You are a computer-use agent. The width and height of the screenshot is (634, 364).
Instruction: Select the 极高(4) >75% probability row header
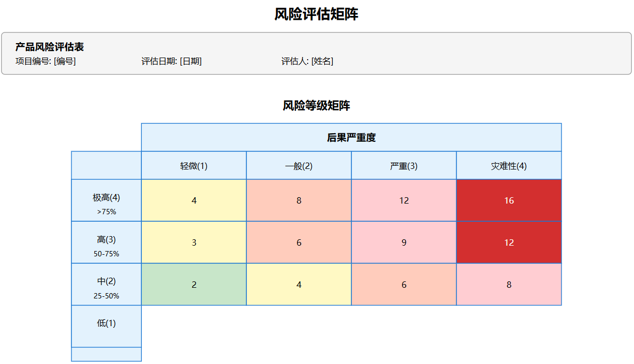pos(106,200)
